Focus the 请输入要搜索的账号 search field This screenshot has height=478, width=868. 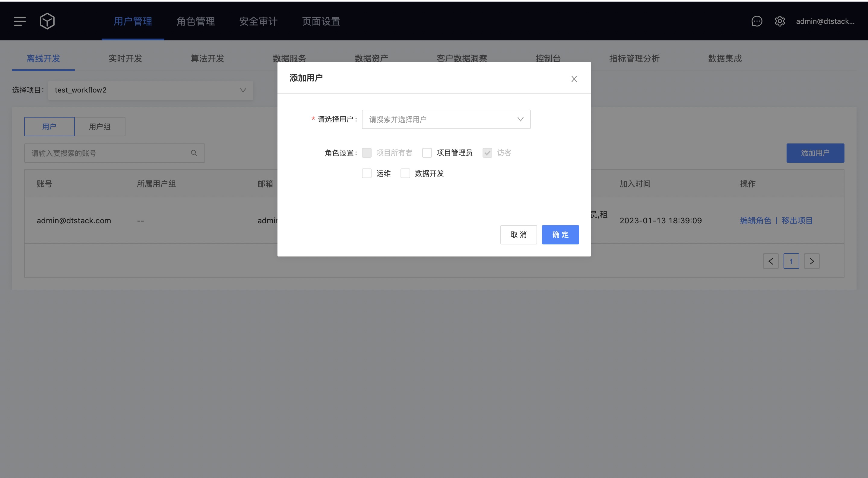tap(115, 153)
